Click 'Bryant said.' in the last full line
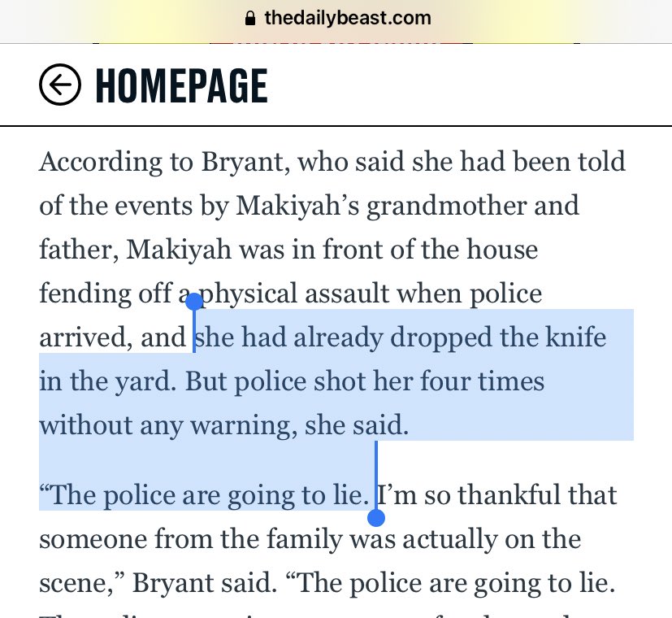This screenshot has width=672, height=618. pos(205,583)
